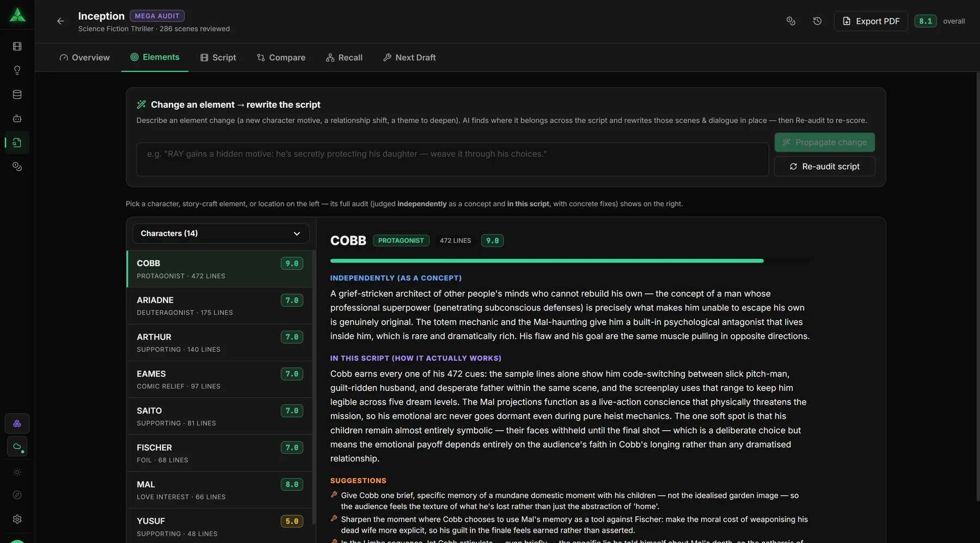The height and width of the screenshot is (543, 980).
Task: Select the Elements tab
Action: click(155, 57)
